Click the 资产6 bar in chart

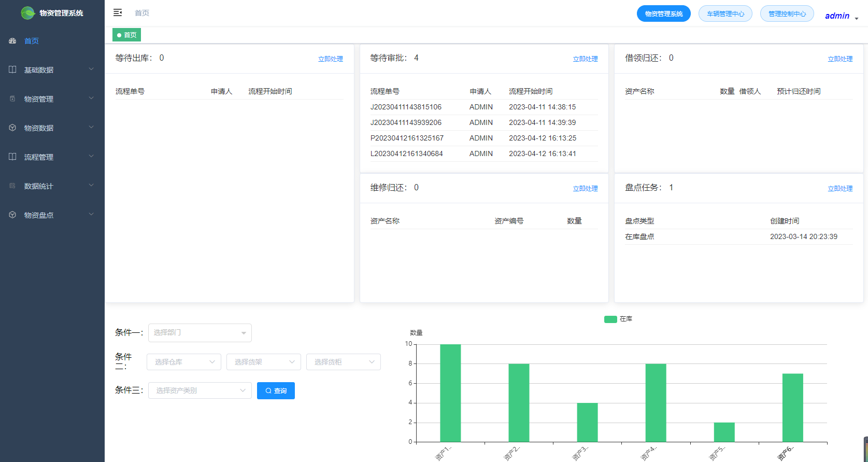click(792, 408)
